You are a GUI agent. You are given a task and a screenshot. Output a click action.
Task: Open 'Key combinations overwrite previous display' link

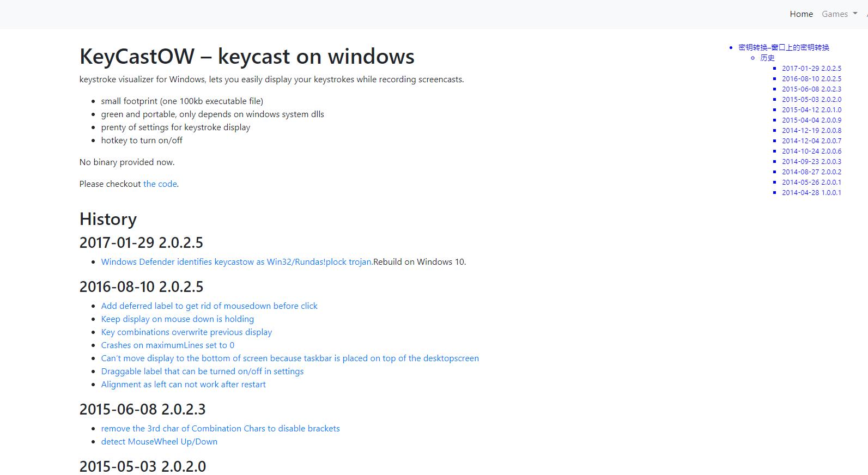[186, 332]
